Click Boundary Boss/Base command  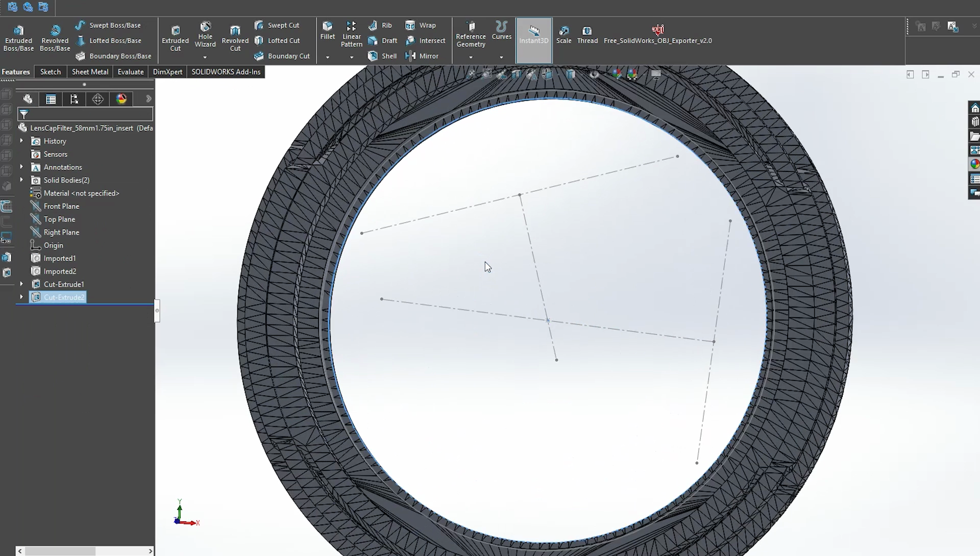pos(113,56)
